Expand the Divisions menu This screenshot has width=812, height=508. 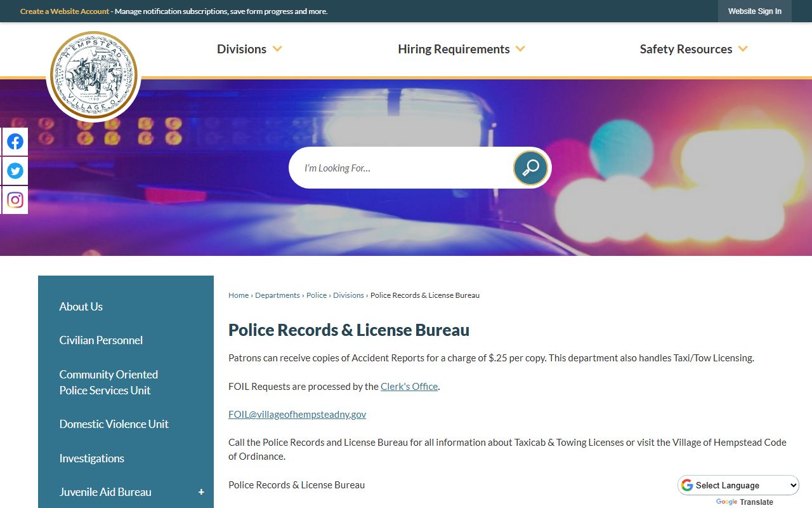tap(249, 49)
